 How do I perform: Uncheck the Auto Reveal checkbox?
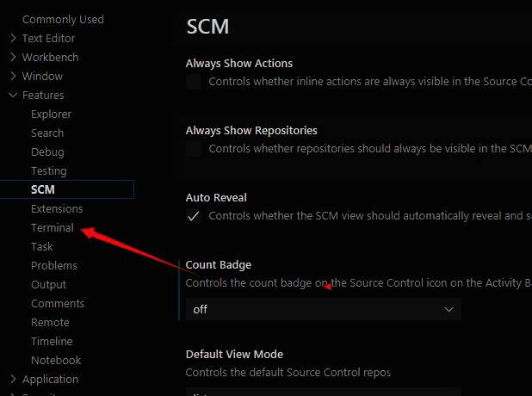click(194, 216)
